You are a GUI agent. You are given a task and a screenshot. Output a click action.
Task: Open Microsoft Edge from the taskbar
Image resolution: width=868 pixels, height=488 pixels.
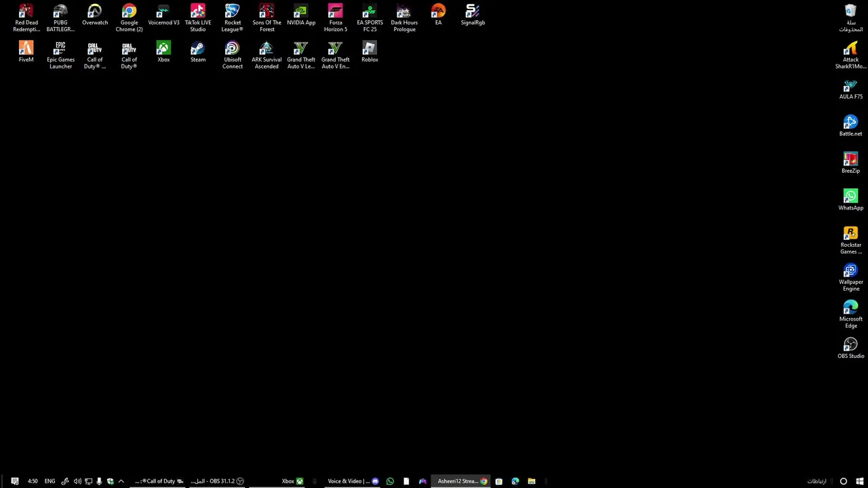click(515, 481)
